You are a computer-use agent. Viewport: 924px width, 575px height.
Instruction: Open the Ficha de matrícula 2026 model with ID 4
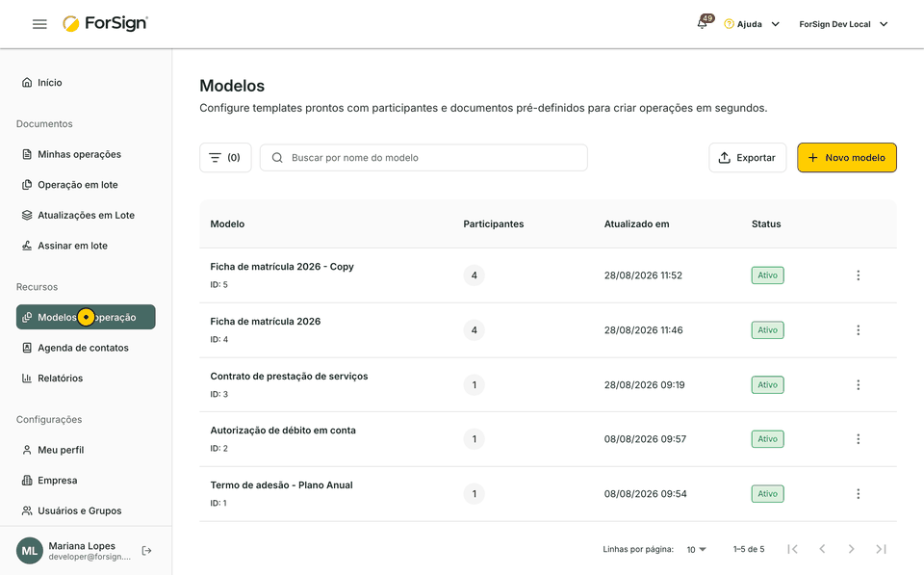pyautogui.click(x=266, y=322)
